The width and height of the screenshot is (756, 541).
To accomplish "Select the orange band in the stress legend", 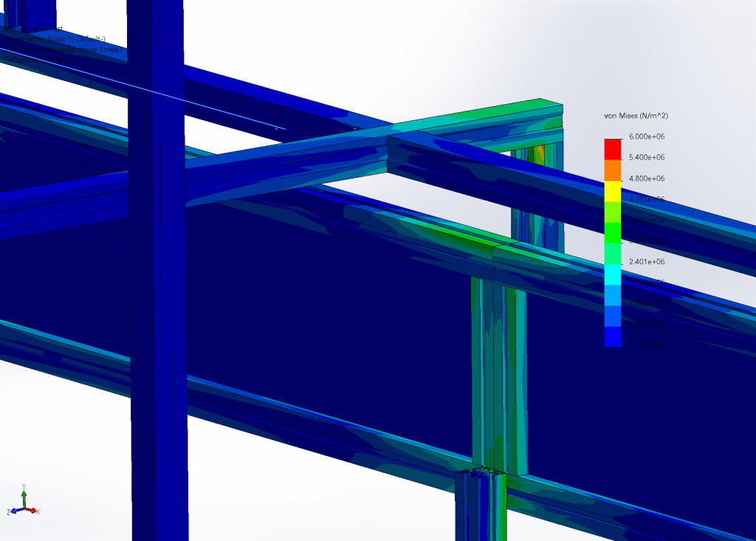I will click(x=612, y=170).
